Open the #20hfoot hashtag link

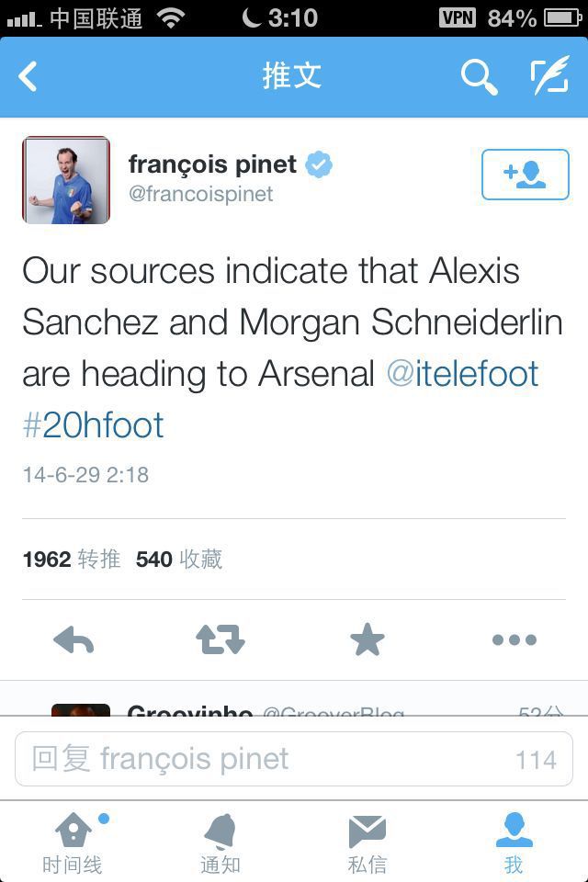[x=93, y=425]
